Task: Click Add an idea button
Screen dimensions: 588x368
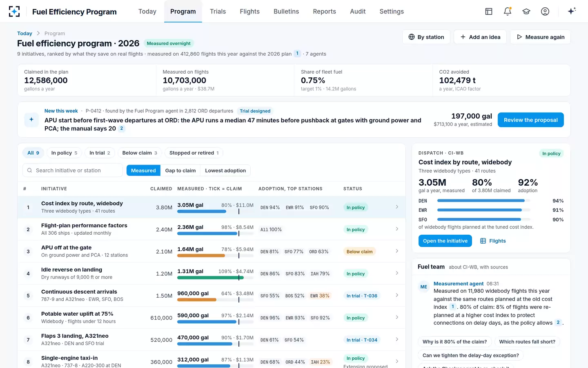Action: (x=480, y=37)
